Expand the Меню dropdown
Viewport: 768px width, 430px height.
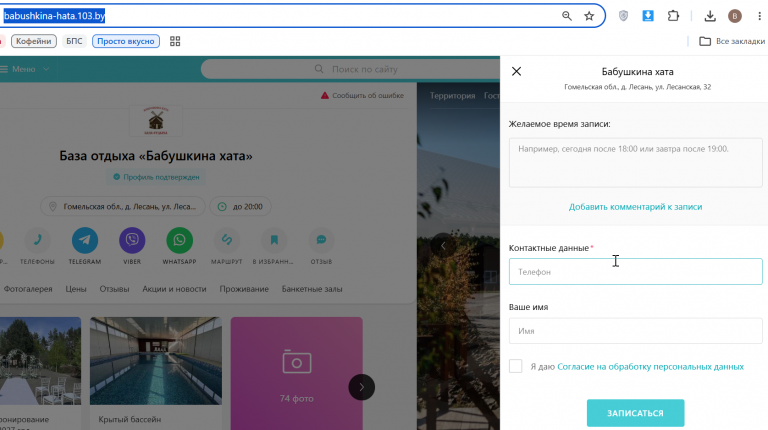point(25,69)
